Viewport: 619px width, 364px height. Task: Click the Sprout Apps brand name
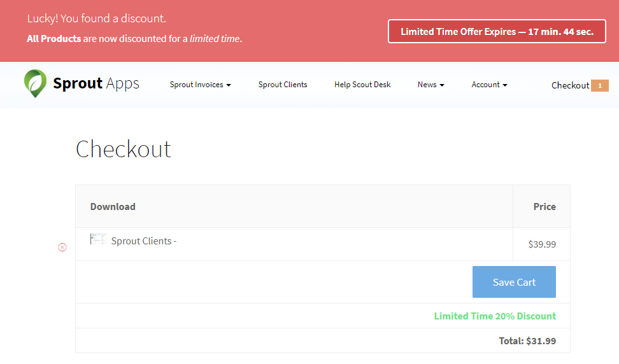click(96, 83)
